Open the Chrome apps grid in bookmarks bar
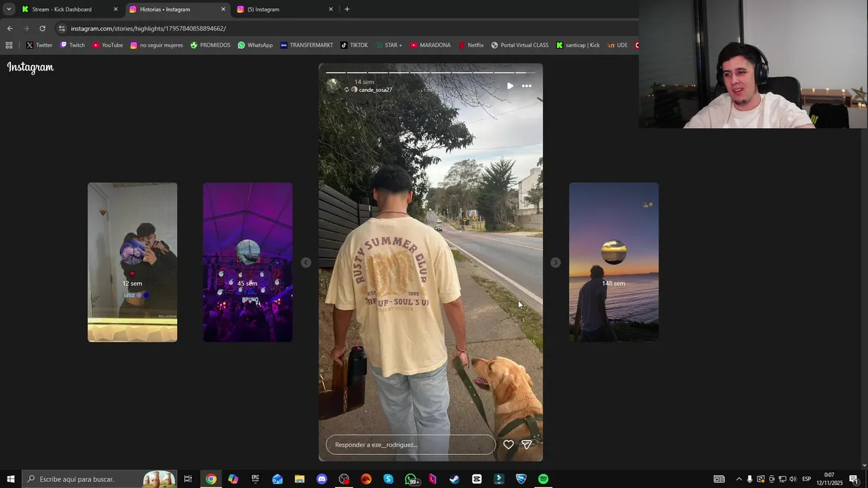This screenshot has width=868, height=488. click(9, 45)
